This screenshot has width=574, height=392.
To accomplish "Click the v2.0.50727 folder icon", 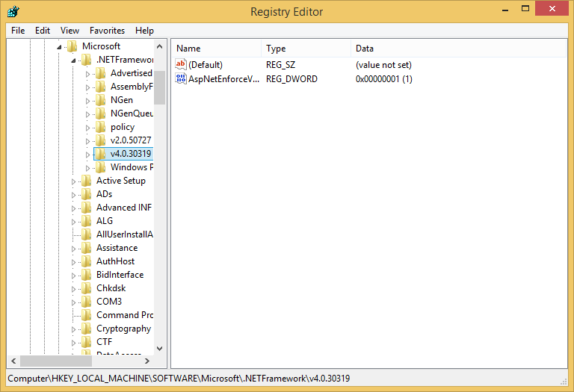I will tap(100, 140).
